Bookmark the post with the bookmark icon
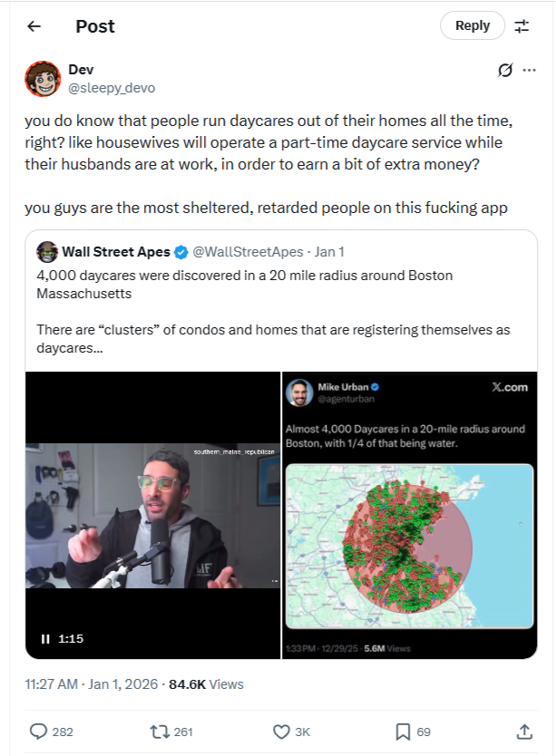556x756 pixels. pos(403,732)
